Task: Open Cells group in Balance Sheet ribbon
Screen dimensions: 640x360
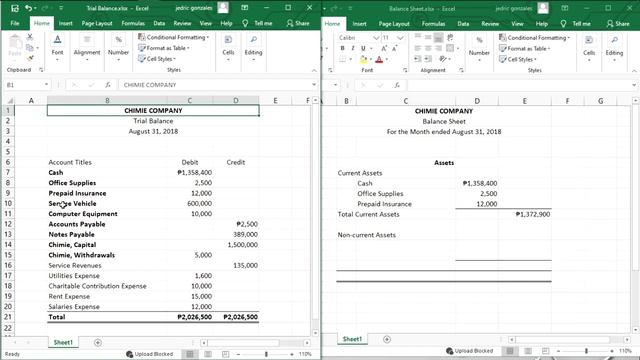Action: [x=589, y=49]
